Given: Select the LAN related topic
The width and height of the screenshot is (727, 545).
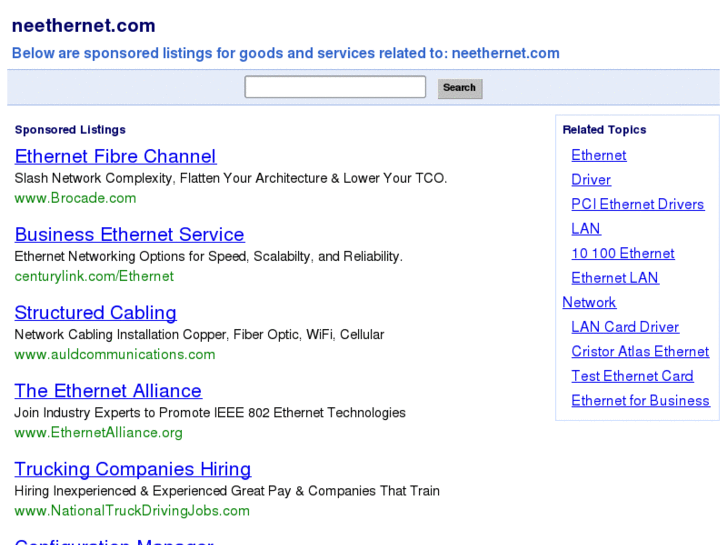Looking at the screenshot, I should (x=586, y=229).
